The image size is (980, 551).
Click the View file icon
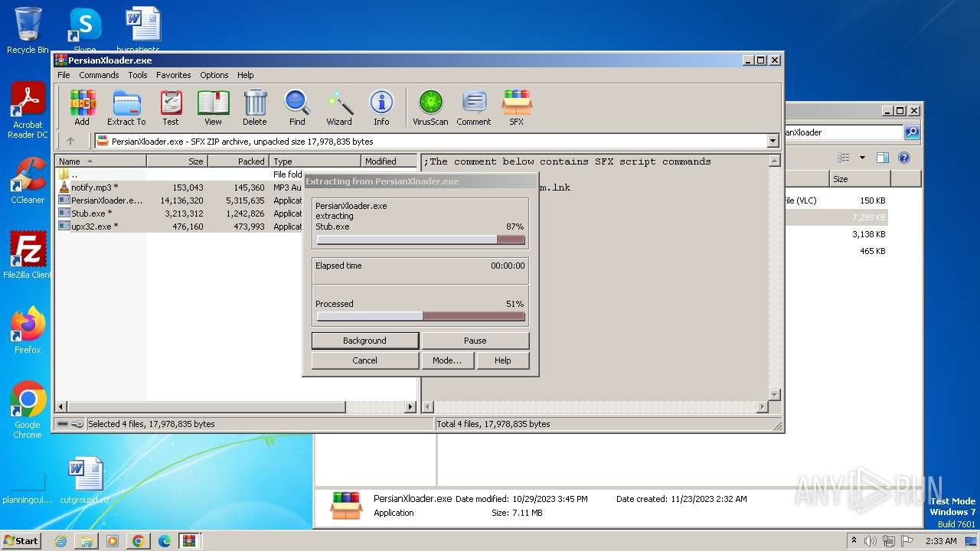[213, 108]
